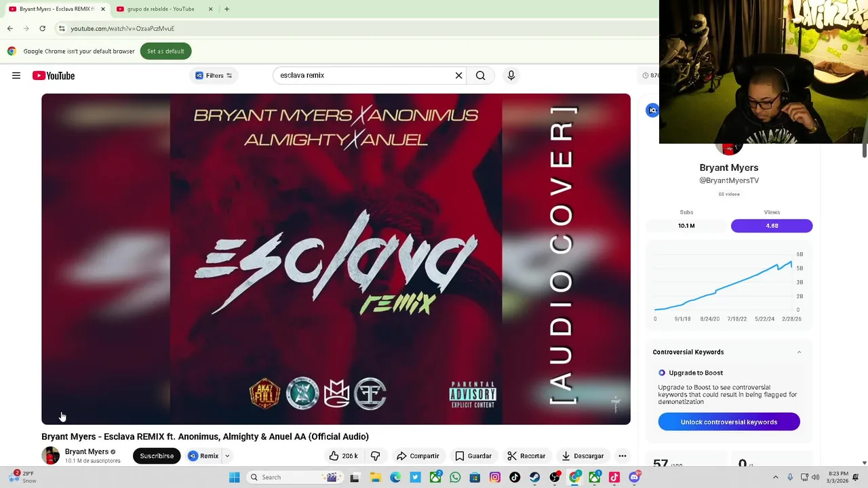Click the @BryantMyersTV handle

point(729,180)
